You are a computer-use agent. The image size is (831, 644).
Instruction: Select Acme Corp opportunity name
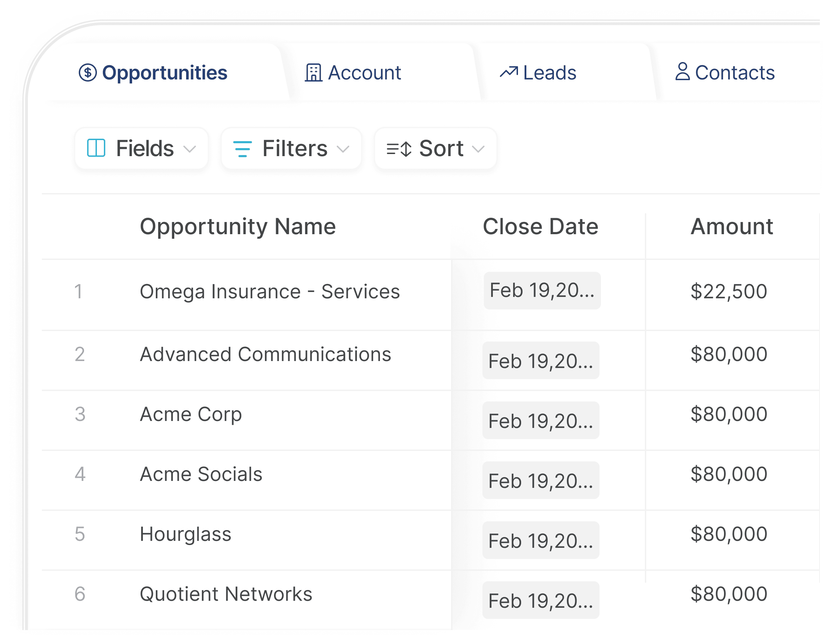click(x=191, y=415)
